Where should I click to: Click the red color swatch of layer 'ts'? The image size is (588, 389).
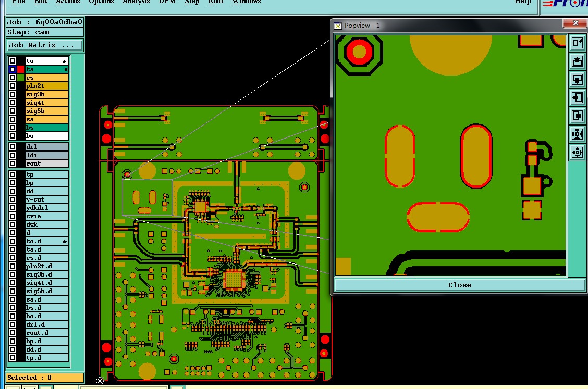click(x=21, y=69)
